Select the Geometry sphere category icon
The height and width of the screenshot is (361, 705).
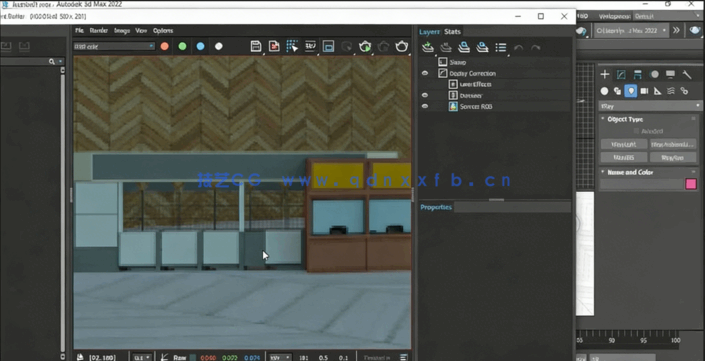tap(604, 91)
